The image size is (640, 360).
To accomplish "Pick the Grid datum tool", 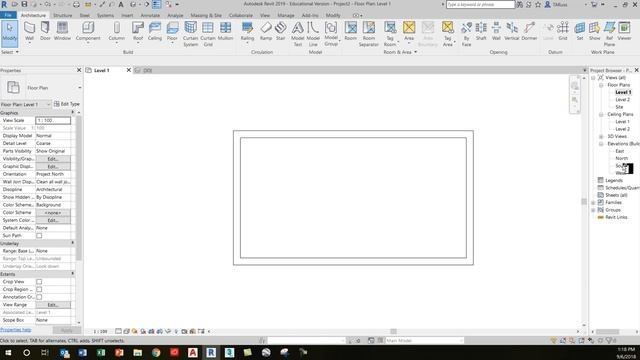I will point(563,32).
